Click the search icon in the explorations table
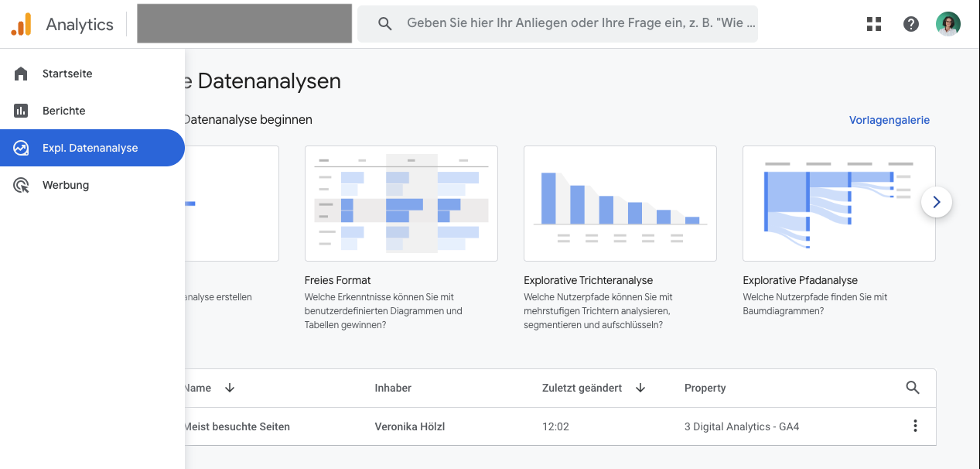The width and height of the screenshot is (980, 469). (x=913, y=388)
